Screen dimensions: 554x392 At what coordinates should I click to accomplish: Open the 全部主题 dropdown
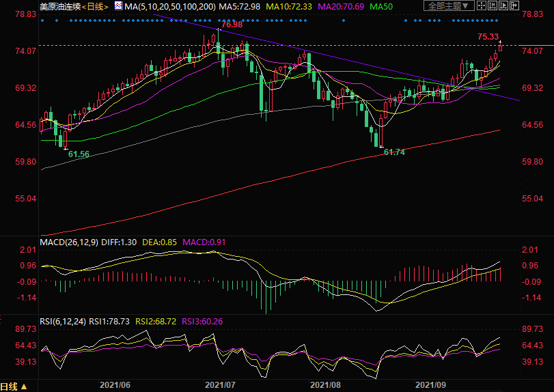[449, 5]
